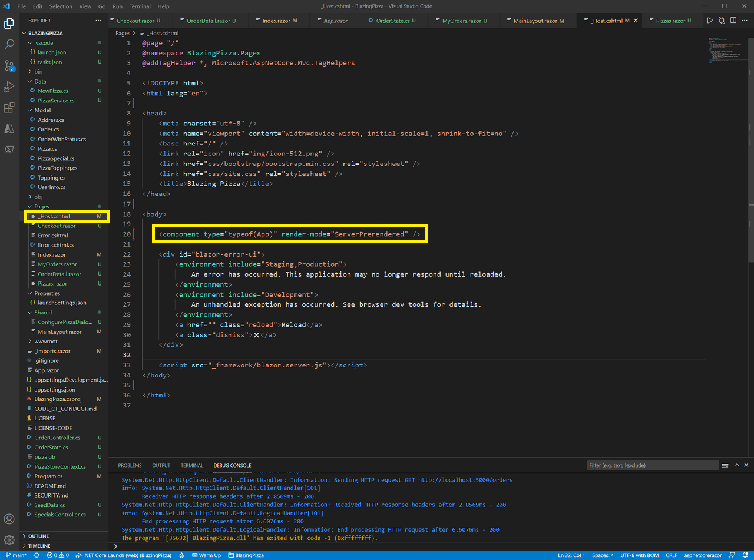This screenshot has width=754, height=560.
Task: Click Ln 32, Col 1 indicator
Action: (x=571, y=555)
